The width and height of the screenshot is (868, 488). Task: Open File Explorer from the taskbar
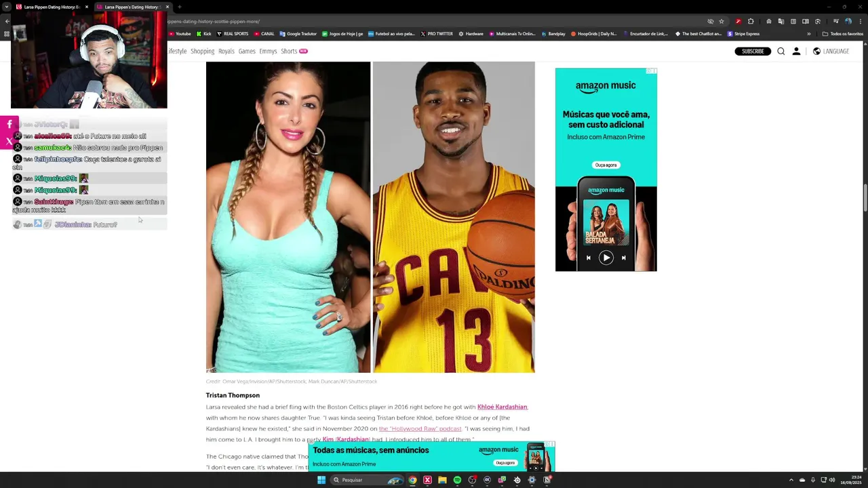(442, 480)
